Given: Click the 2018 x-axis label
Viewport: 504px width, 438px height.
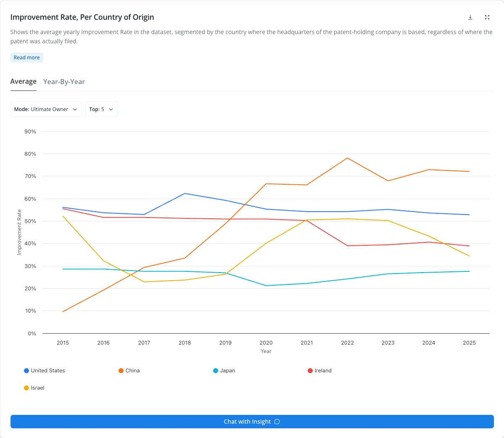Looking at the screenshot, I should coord(185,343).
